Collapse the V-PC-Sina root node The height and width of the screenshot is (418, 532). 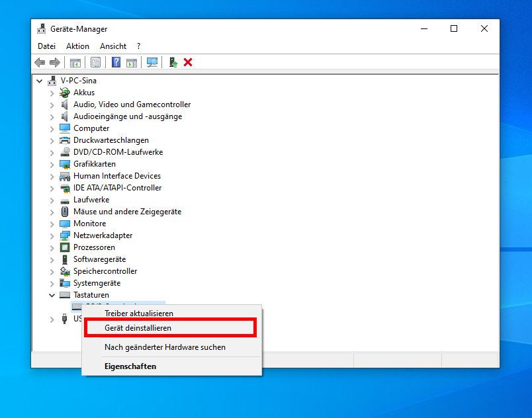40,81
